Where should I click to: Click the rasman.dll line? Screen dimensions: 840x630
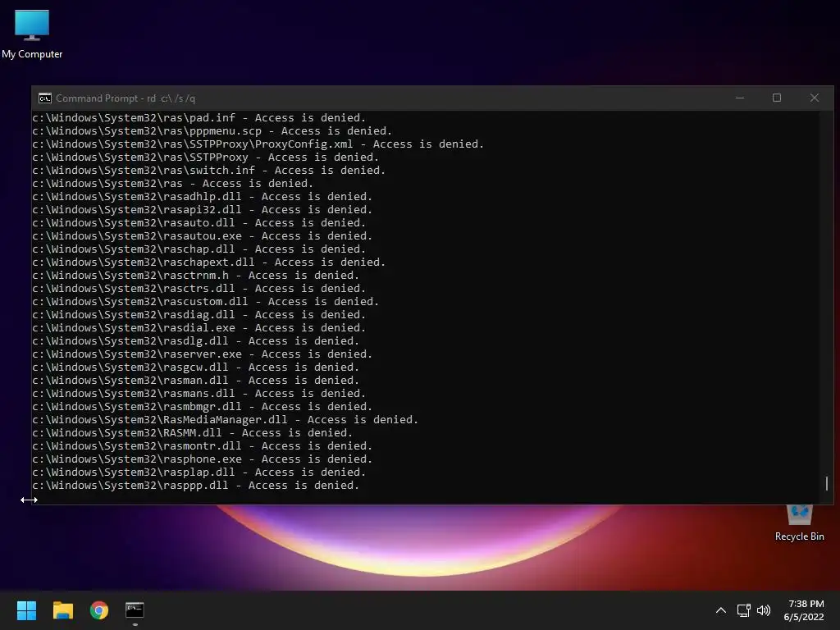click(x=195, y=381)
